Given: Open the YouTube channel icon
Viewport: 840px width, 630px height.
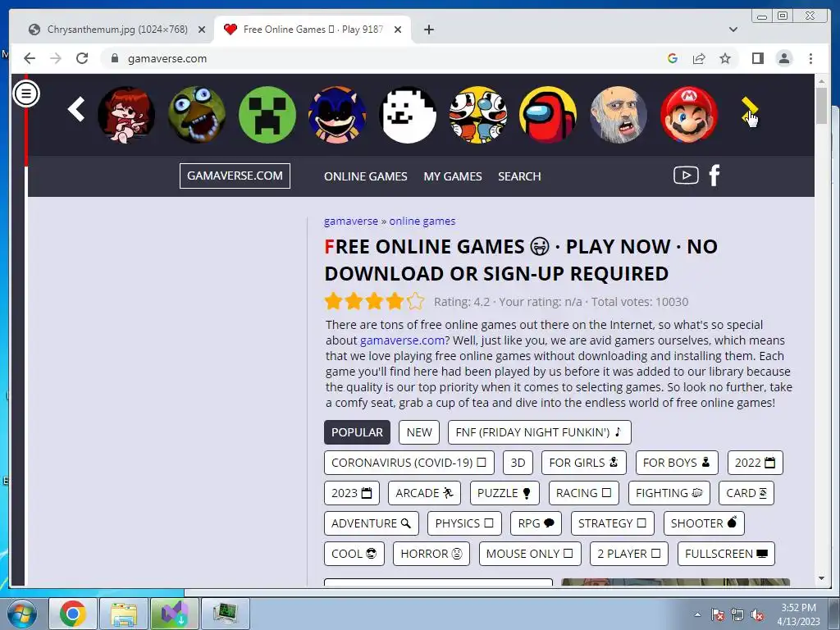Looking at the screenshot, I should [686, 176].
